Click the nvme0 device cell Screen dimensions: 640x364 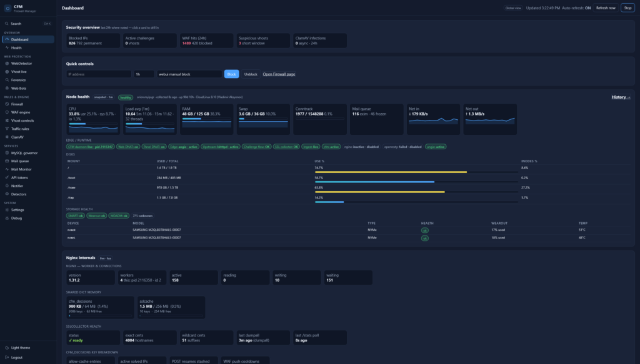click(x=71, y=230)
